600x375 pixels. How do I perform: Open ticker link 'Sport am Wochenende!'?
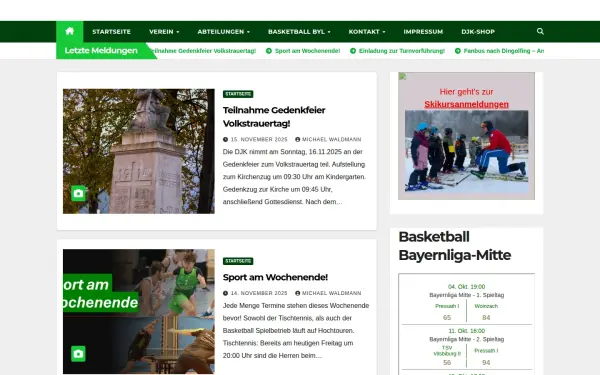point(307,51)
